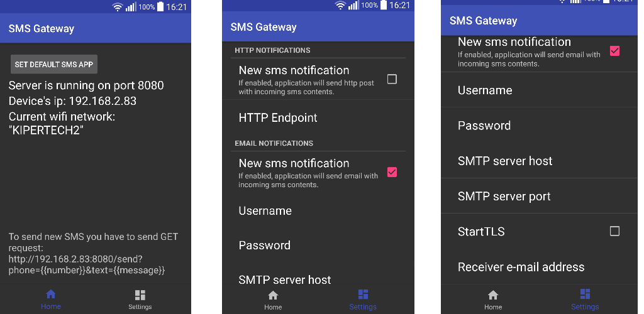Select highlighted Settings icon in middle screen
The image size is (644, 314).
click(x=363, y=295)
